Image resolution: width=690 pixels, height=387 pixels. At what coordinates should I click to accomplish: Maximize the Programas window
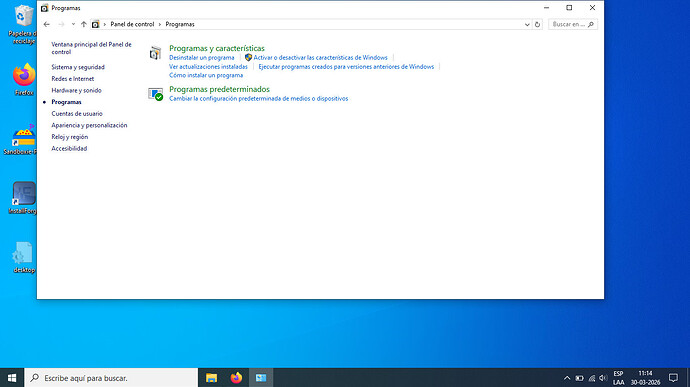click(x=569, y=7)
